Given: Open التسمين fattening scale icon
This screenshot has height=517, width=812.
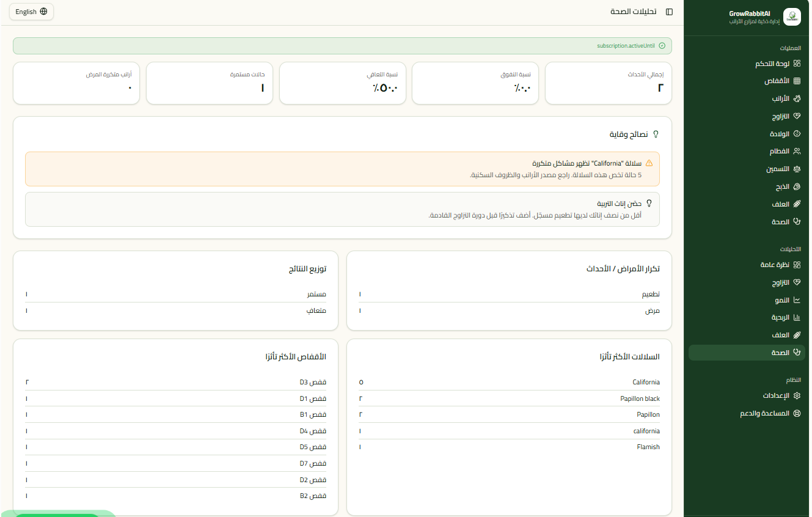Looking at the screenshot, I should pos(797,169).
